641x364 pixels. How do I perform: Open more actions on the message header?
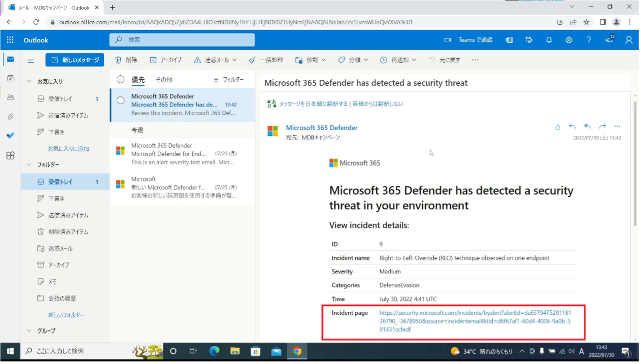coord(617,127)
